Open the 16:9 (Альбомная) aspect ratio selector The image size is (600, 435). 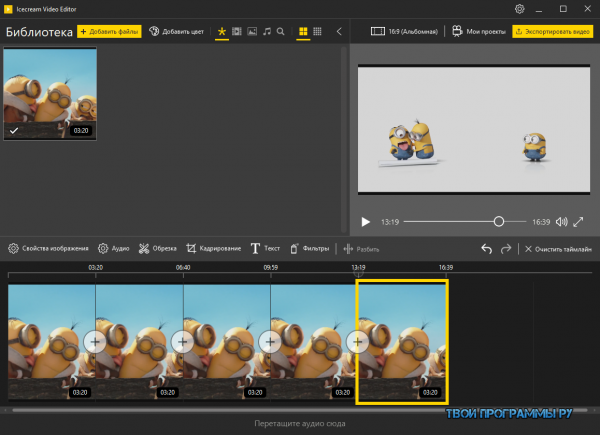404,31
